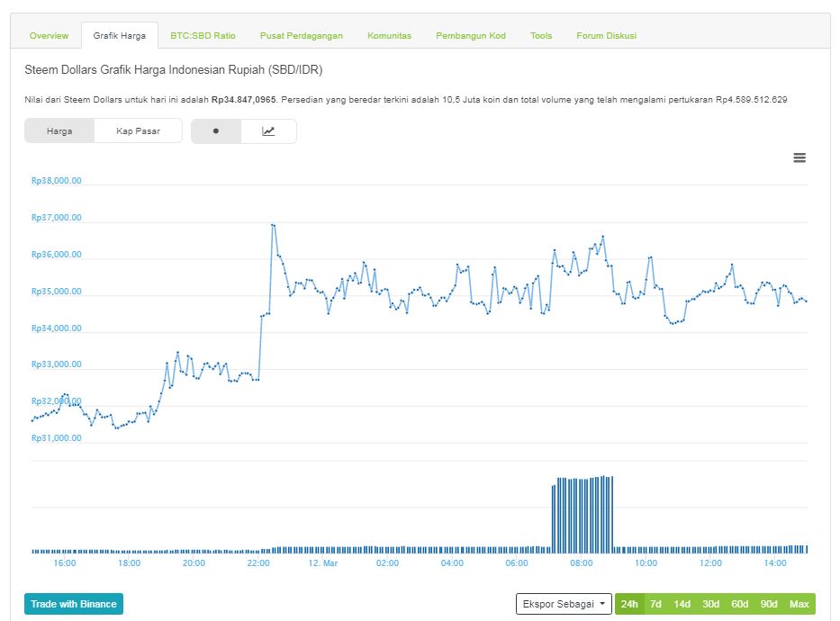Image resolution: width=840 pixels, height=621 pixels.
Task: Click the Trade with Binance button
Action: tap(74, 604)
